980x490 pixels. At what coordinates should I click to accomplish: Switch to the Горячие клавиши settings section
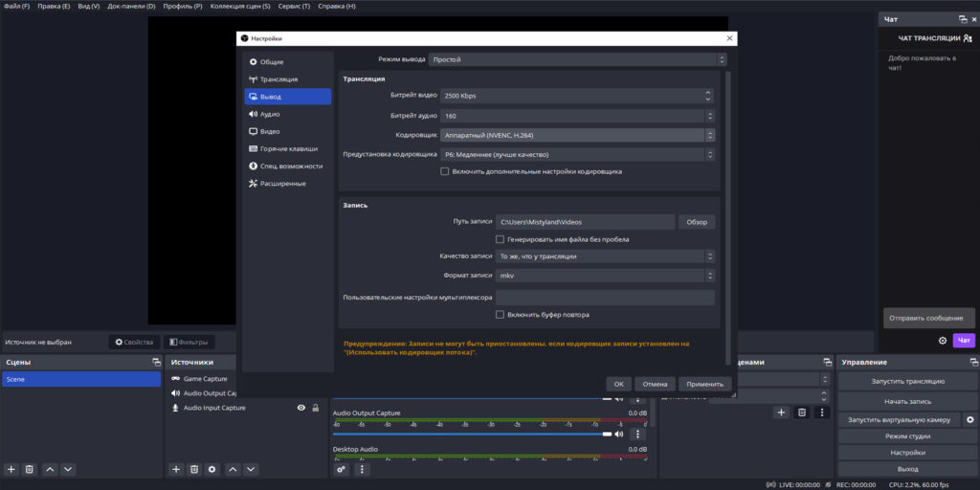[x=287, y=148]
